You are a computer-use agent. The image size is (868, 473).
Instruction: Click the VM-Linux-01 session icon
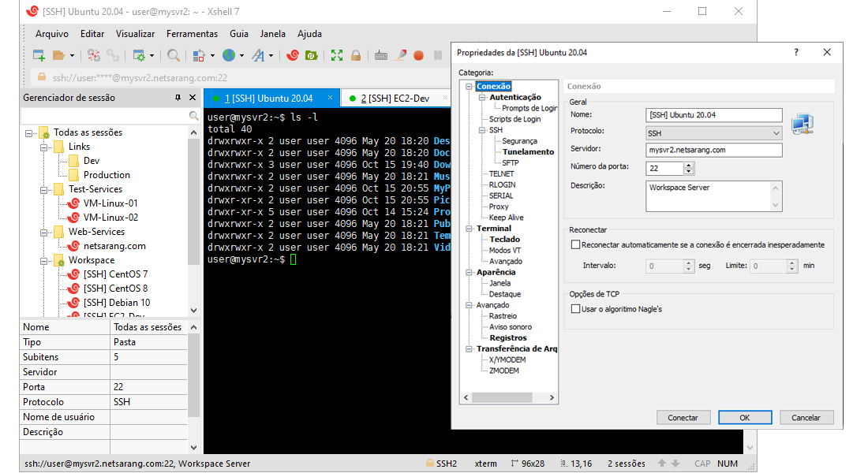click(x=73, y=203)
